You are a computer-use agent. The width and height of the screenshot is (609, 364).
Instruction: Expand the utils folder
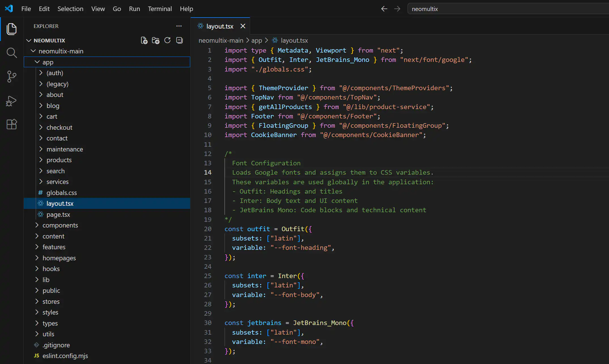click(x=37, y=334)
